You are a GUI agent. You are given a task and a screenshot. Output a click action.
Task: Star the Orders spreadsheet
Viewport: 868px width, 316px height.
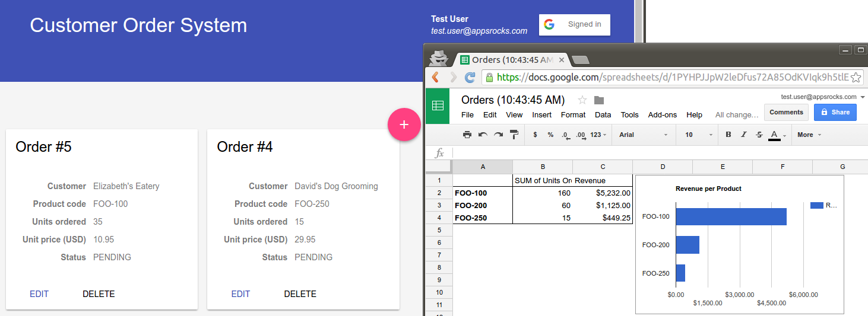click(582, 100)
